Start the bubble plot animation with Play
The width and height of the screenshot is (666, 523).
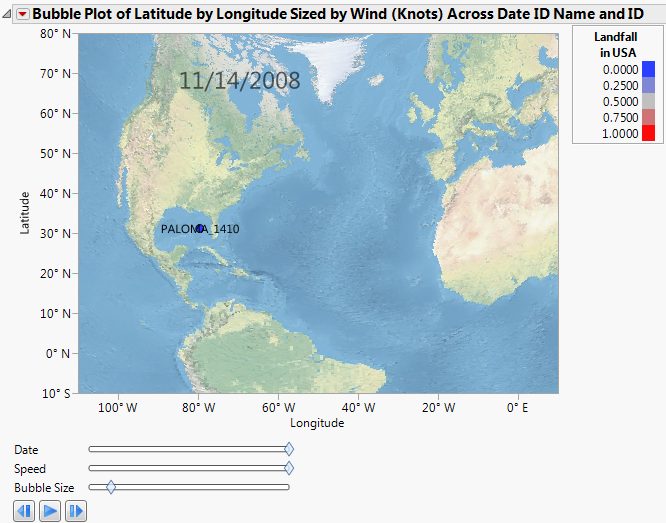click(50, 511)
